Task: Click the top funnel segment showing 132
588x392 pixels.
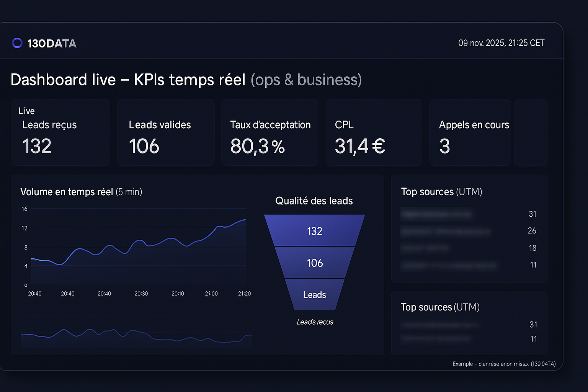Action: 314,231
